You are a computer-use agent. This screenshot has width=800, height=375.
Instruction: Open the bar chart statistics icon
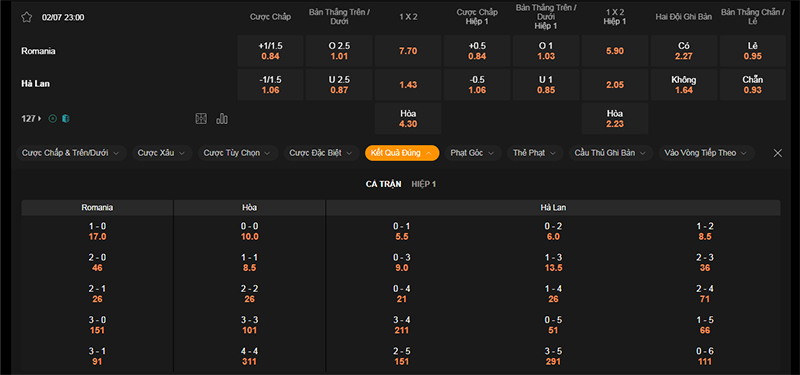(x=222, y=119)
